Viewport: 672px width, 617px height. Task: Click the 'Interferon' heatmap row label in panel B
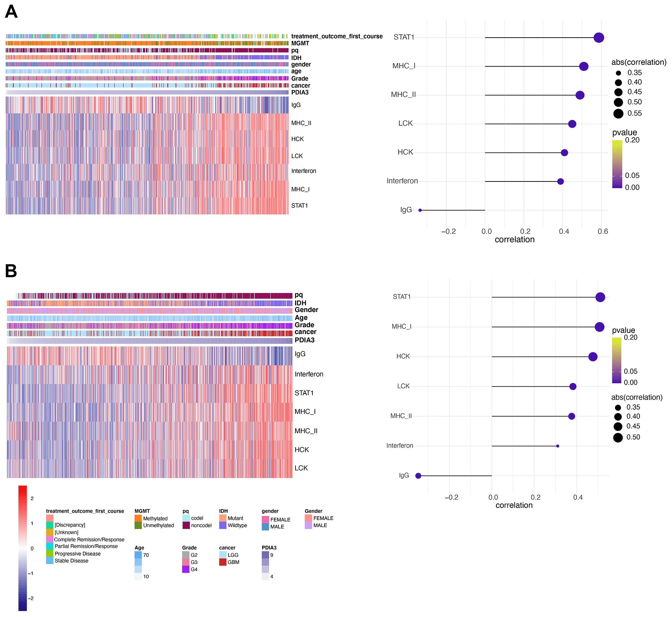point(309,374)
